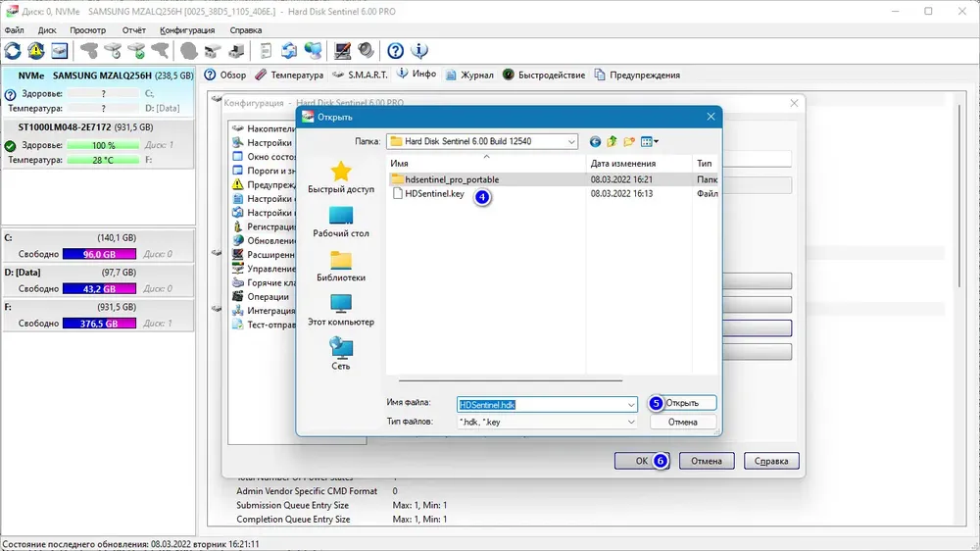Click the send report blue arrows icon

point(289,51)
